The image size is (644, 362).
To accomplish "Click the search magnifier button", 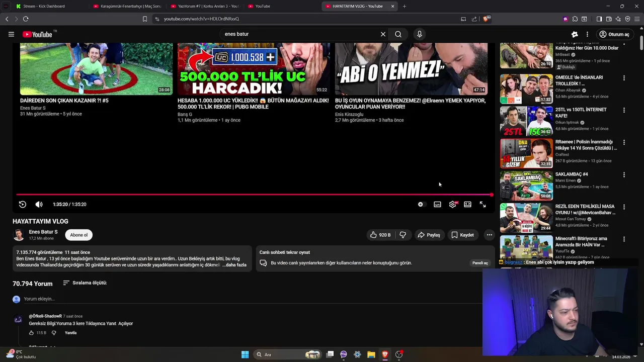I will [x=398, y=34].
